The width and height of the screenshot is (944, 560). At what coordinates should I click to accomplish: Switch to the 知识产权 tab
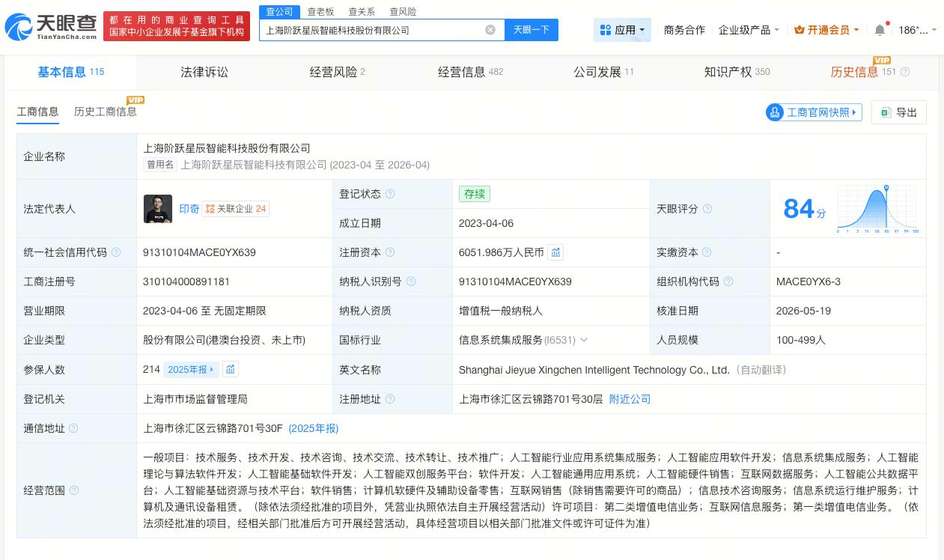(x=737, y=72)
